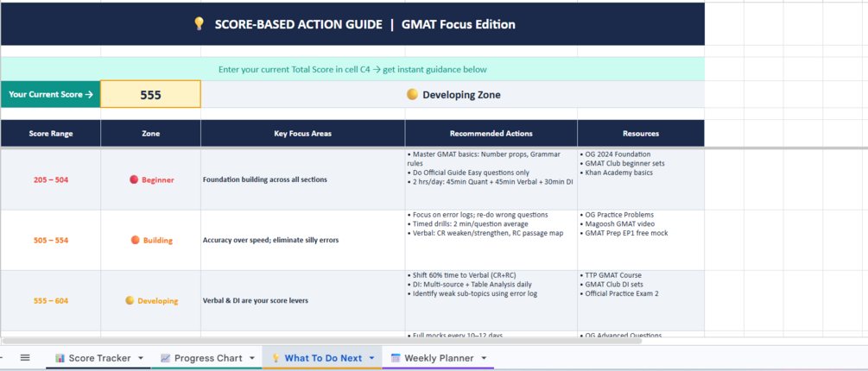The image size is (868, 371).
Task: Click the Weekly Planner calendar icon
Action: [396, 358]
